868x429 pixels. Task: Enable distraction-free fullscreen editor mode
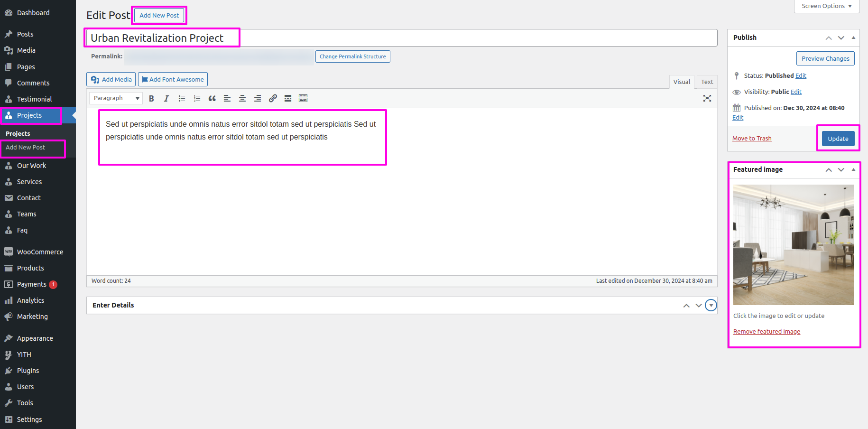pos(707,98)
